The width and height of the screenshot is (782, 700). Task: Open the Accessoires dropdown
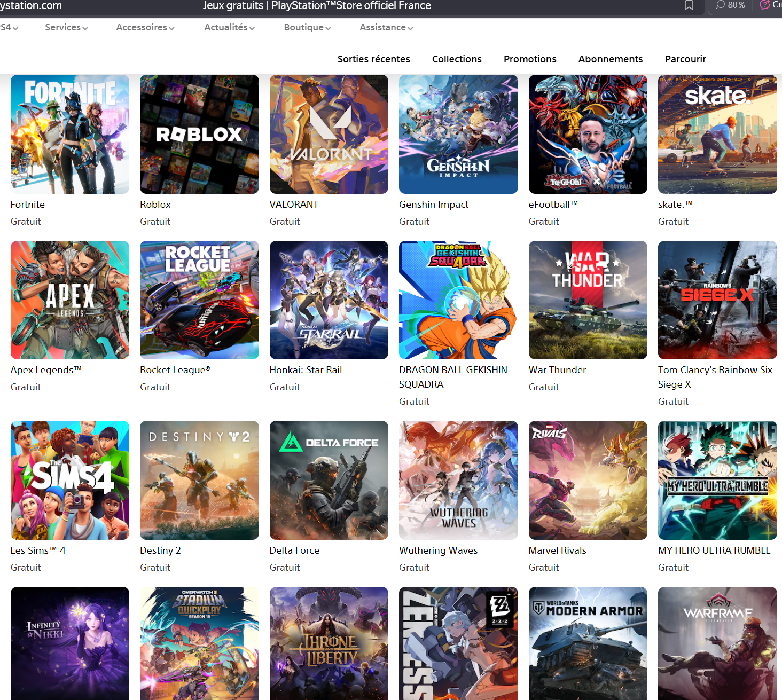145,27
